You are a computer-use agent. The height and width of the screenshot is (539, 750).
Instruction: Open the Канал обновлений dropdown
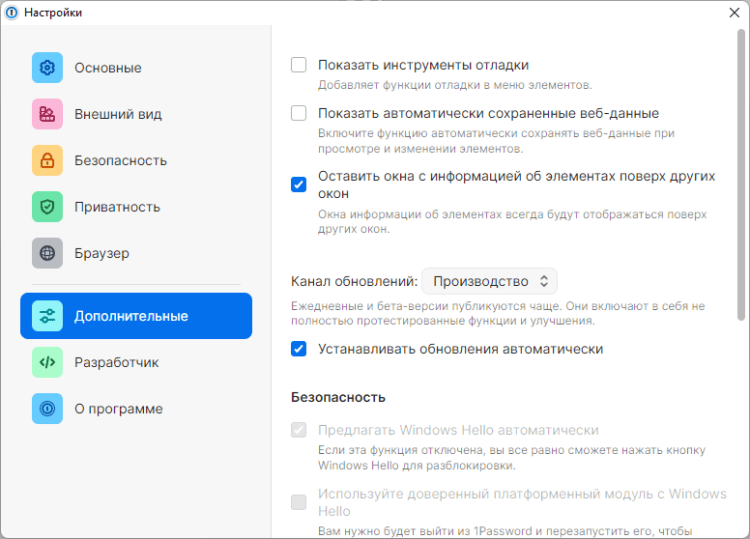click(489, 281)
